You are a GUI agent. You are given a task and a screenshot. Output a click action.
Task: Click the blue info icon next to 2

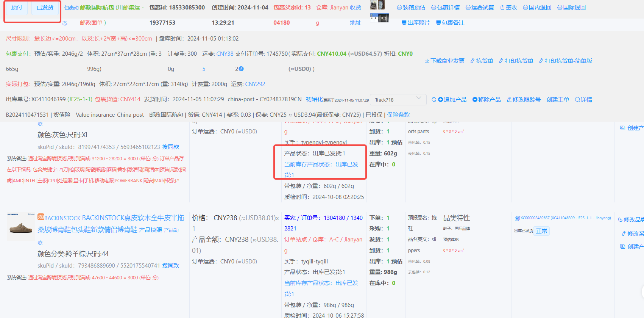(241, 69)
